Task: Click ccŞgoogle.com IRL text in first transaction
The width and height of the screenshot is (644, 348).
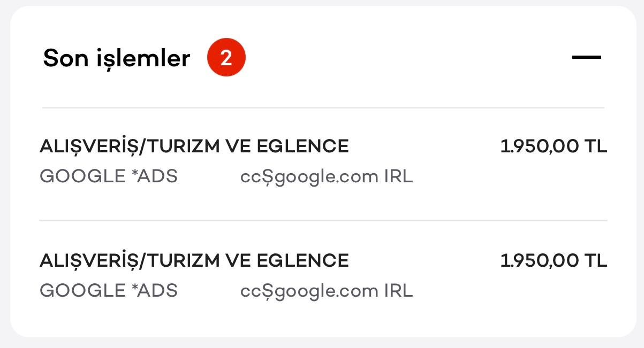Action: (326, 175)
